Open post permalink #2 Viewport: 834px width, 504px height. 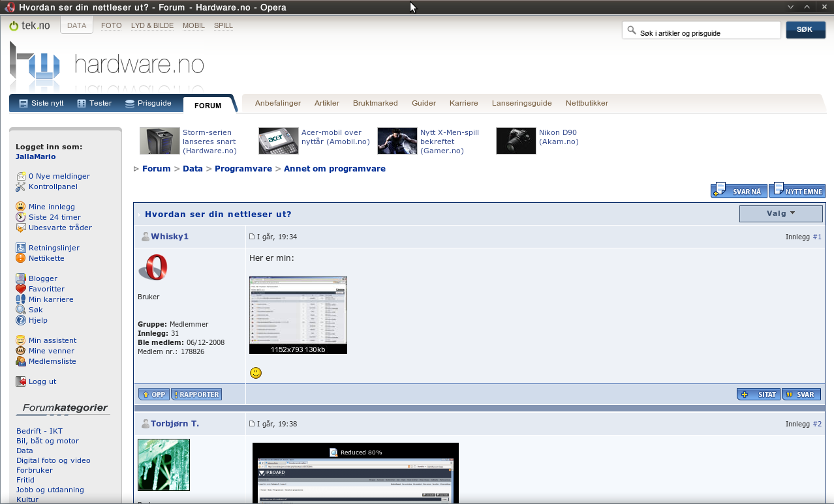click(x=817, y=424)
